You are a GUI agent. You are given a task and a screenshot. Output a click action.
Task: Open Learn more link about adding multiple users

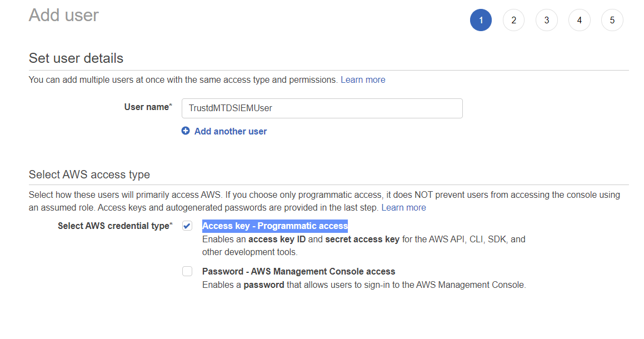(x=363, y=79)
